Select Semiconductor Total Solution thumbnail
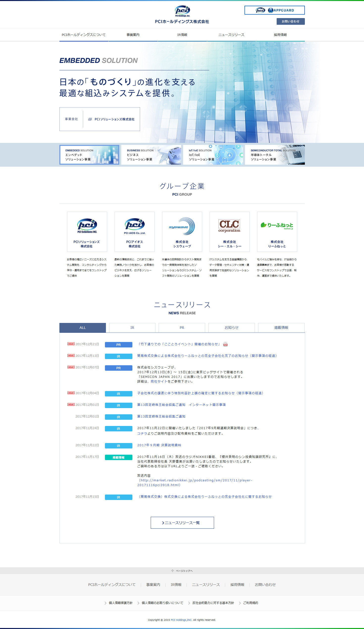 click(x=275, y=155)
